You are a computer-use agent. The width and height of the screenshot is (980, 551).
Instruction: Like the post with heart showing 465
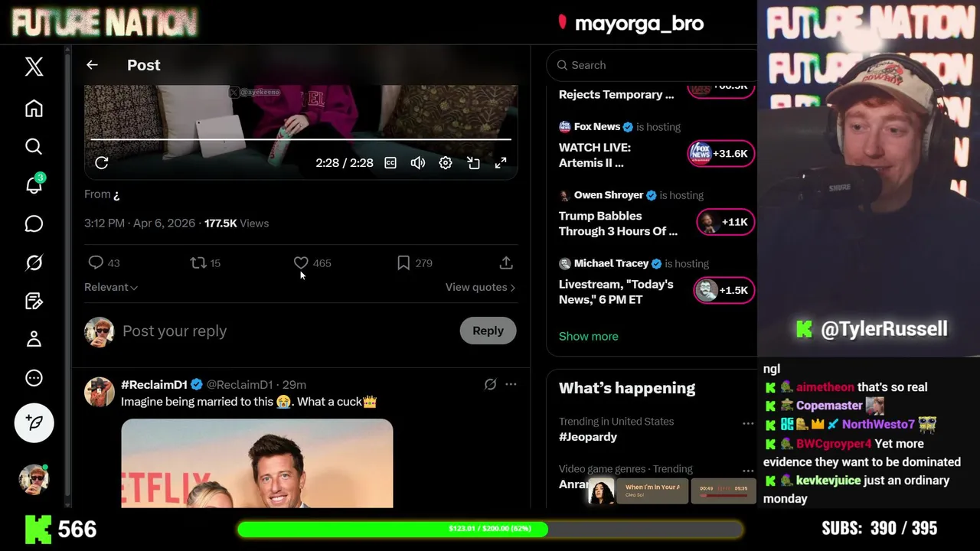301,262
